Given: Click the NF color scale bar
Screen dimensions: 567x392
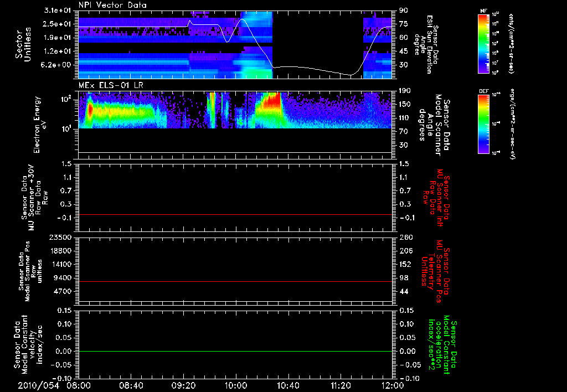Looking at the screenshot, I should coord(483,43).
